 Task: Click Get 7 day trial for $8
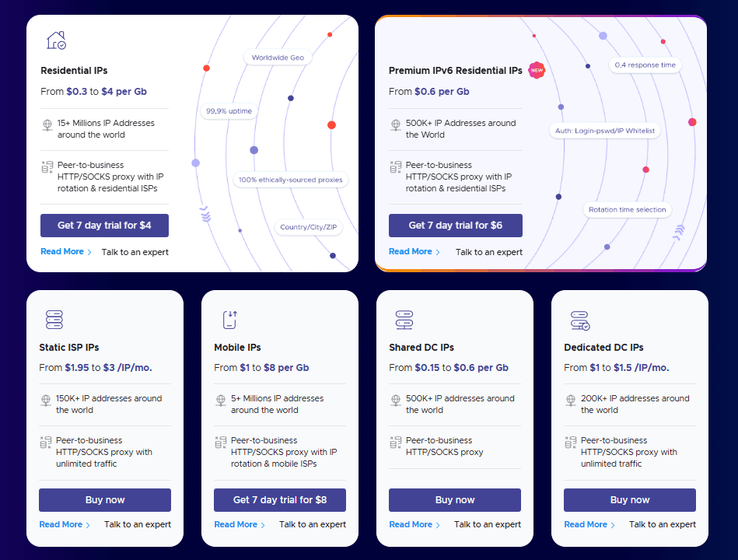pyautogui.click(x=279, y=500)
